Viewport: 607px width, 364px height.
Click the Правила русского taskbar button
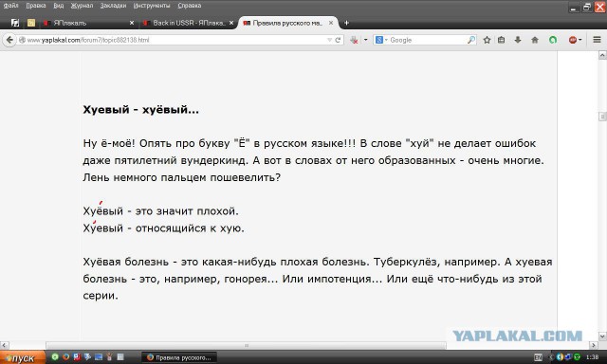coord(179,357)
